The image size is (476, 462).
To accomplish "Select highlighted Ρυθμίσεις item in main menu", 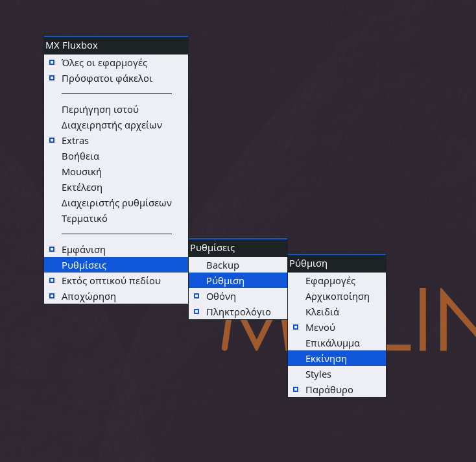I will [x=116, y=265].
